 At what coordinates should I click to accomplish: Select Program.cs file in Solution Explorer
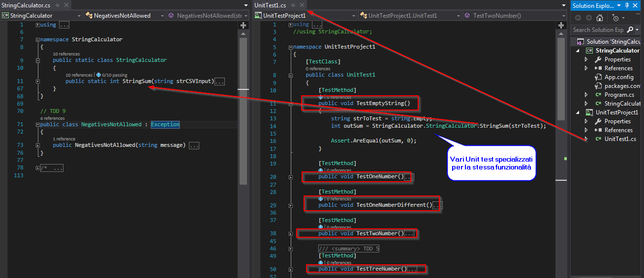coord(614,95)
